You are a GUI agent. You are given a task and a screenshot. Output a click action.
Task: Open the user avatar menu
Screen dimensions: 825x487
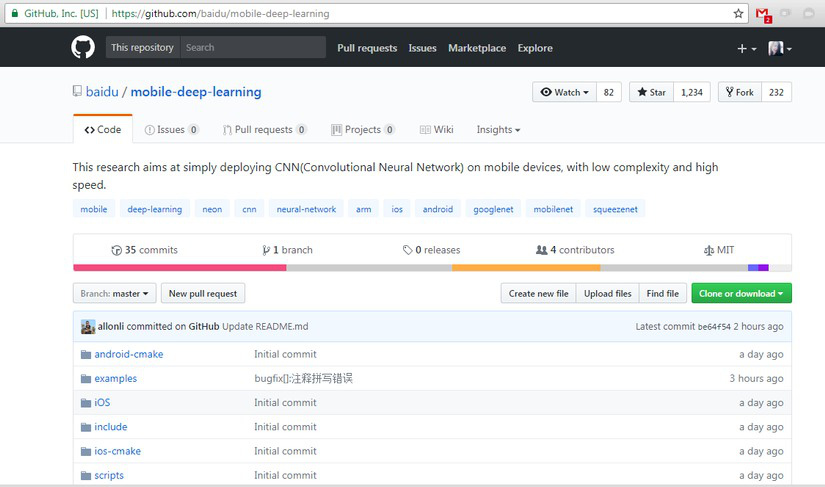tap(779, 48)
